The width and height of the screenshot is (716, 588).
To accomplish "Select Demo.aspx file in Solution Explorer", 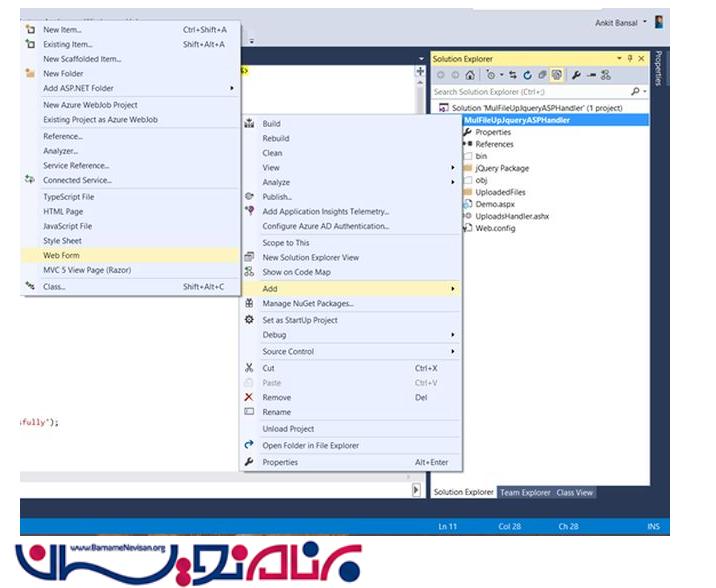I will (x=495, y=204).
